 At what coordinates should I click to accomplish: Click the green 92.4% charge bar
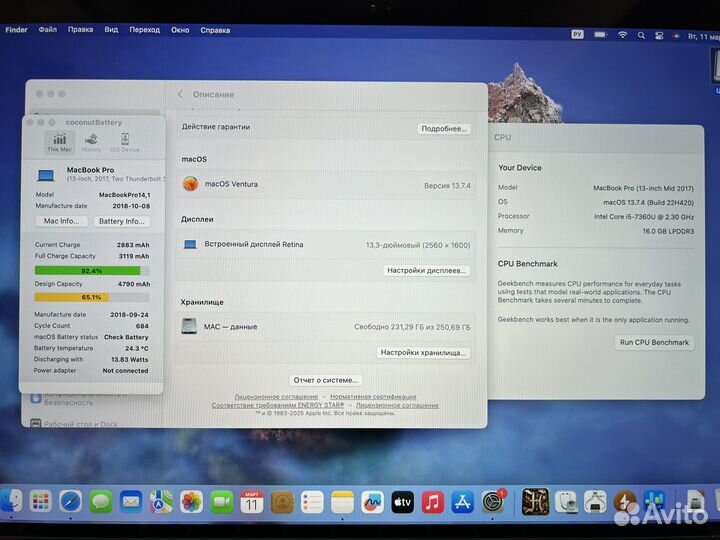click(91, 271)
